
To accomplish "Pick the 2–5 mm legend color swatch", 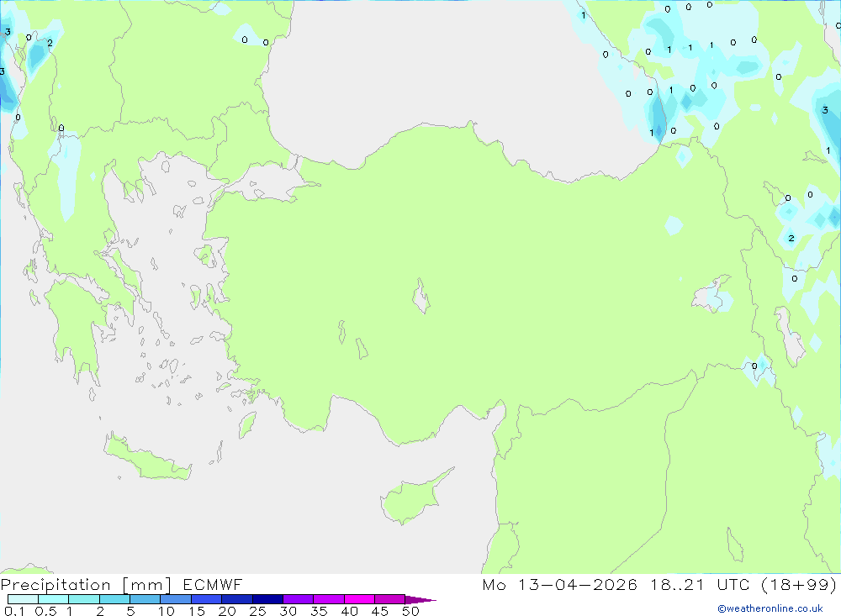I will pyautogui.click(x=114, y=599).
